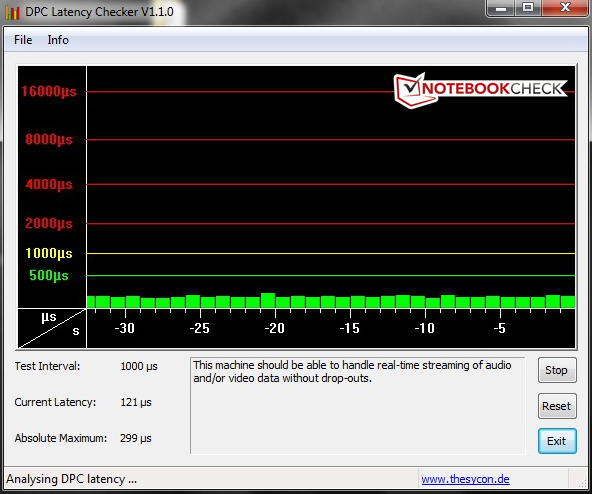
Task: Click the -5 seconds time axis marker
Action: pos(499,328)
